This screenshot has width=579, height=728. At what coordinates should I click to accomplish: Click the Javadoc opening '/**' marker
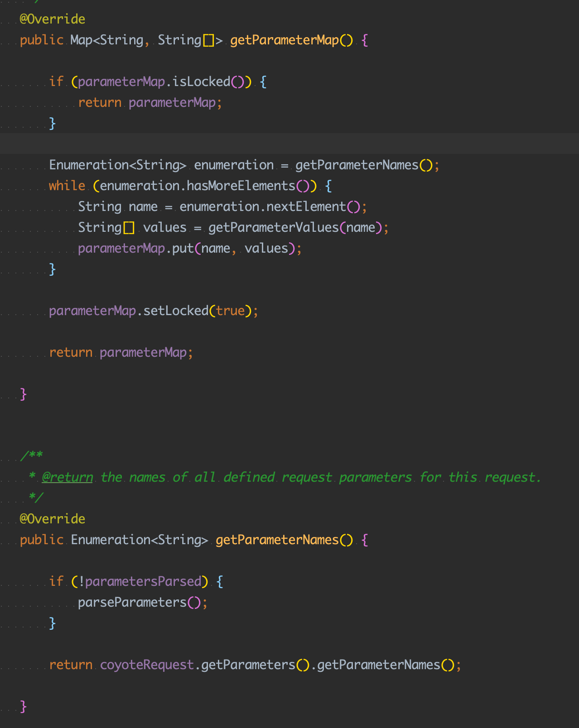31,455
